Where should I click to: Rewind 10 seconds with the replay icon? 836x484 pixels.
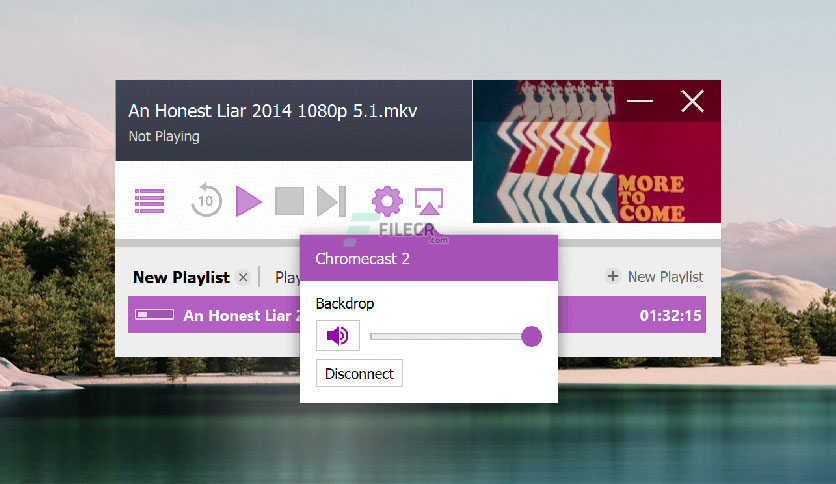pyautogui.click(x=206, y=200)
